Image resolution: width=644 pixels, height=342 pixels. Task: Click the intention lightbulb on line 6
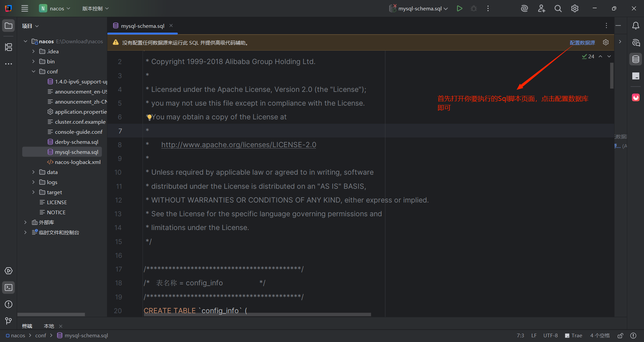tap(149, 117)
